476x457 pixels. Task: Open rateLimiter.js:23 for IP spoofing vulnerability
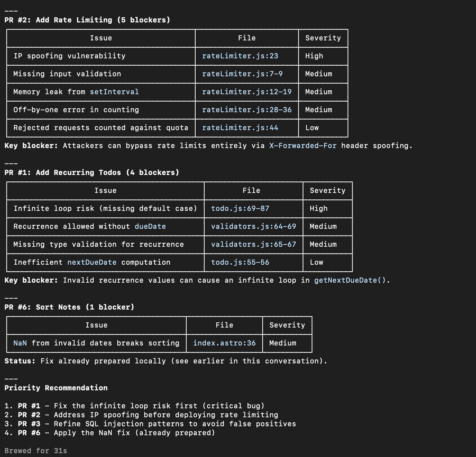click(x=240, y=56)
